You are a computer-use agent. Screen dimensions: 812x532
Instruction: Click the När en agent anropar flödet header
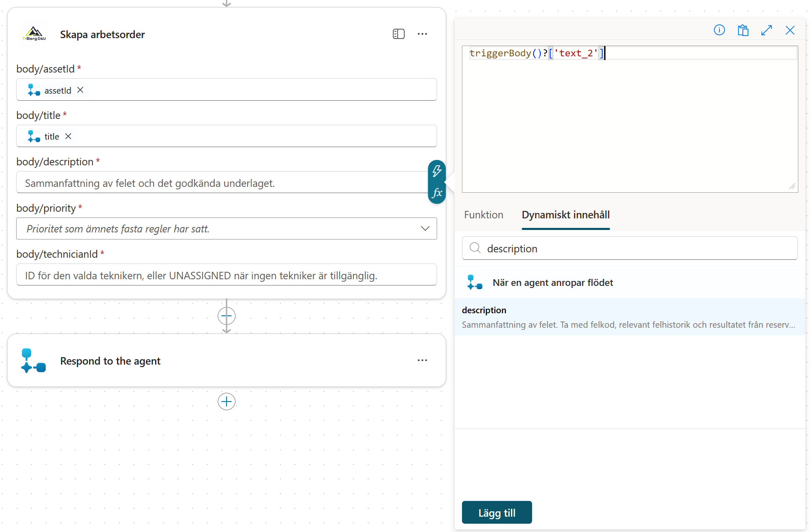[630, 283]
